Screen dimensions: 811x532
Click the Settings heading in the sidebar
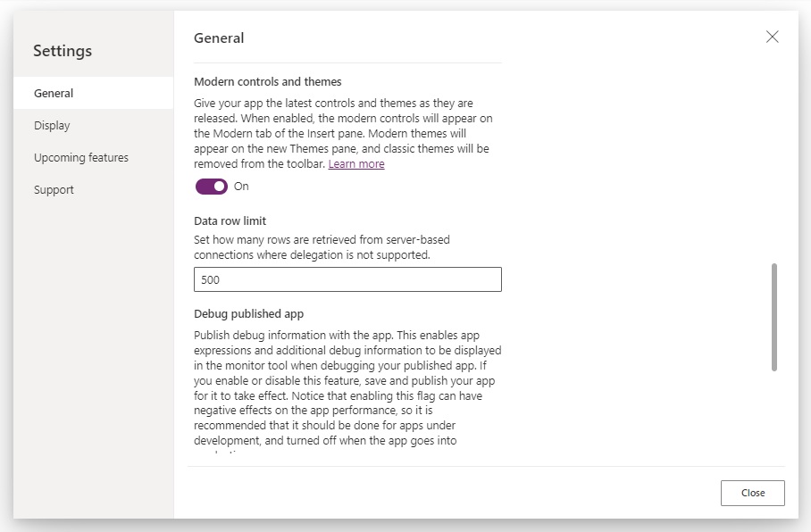pos(62,51)
